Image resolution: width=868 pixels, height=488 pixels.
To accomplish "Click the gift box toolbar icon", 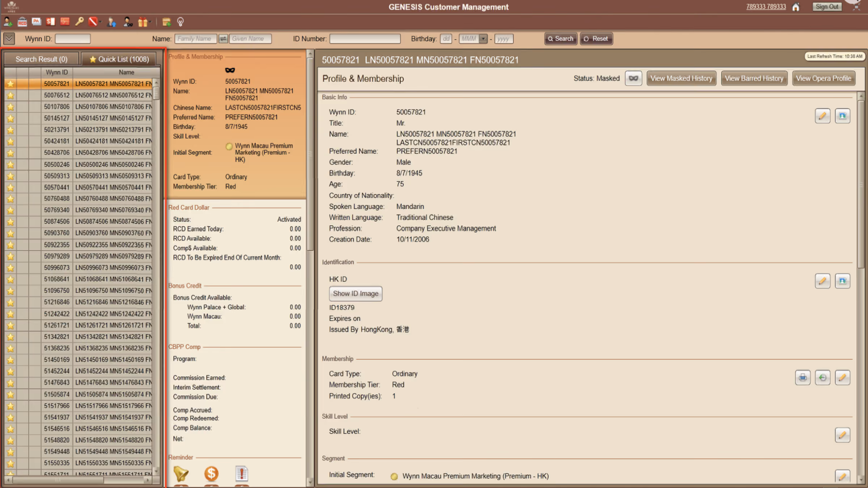I will point(142,22).
